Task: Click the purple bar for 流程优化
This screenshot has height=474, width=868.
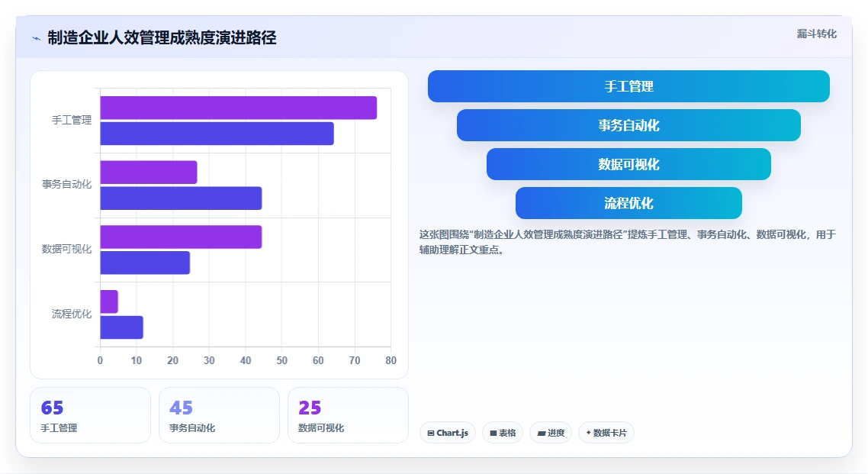Action: point(109,301)
